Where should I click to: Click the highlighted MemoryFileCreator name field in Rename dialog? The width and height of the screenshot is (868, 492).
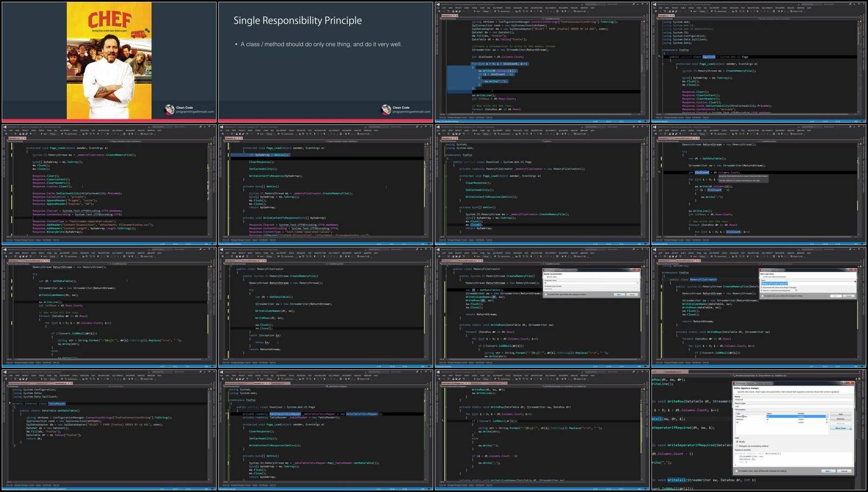(774, 283)
